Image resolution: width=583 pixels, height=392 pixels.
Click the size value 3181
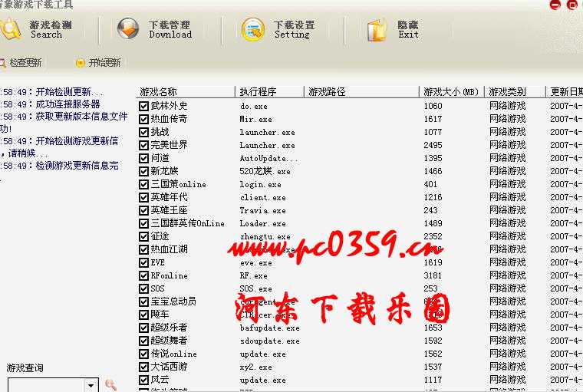(433, 275)
